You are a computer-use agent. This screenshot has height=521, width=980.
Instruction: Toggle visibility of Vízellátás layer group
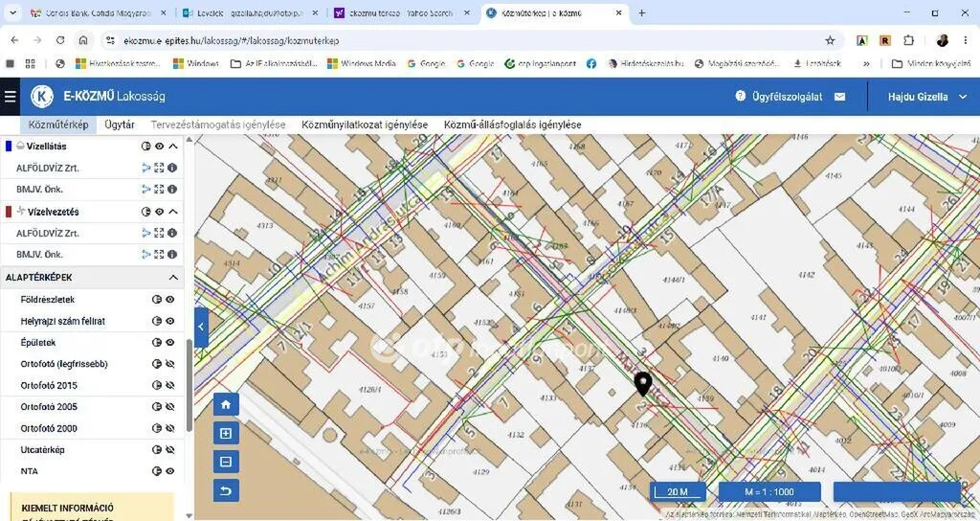(x=160, y=146)
